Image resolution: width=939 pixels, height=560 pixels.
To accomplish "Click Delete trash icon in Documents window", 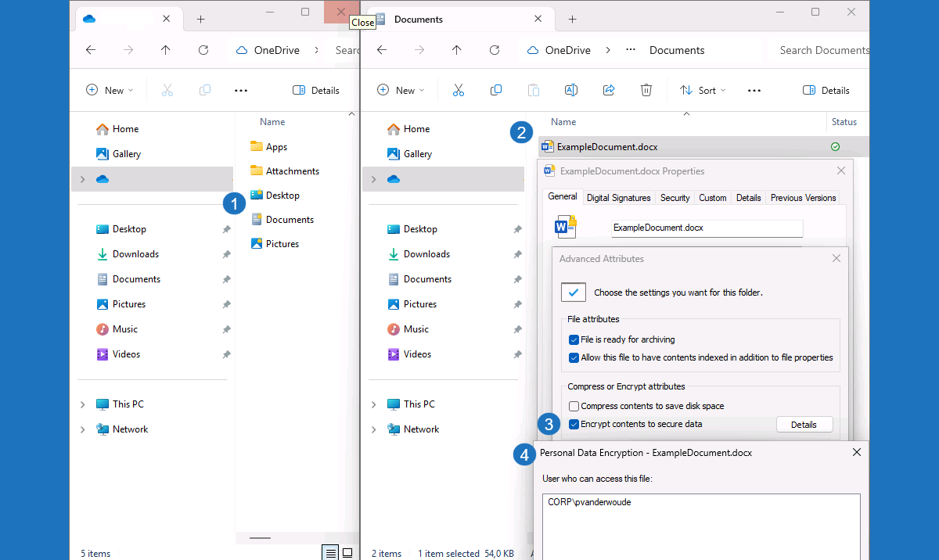I will pos(646,90).
